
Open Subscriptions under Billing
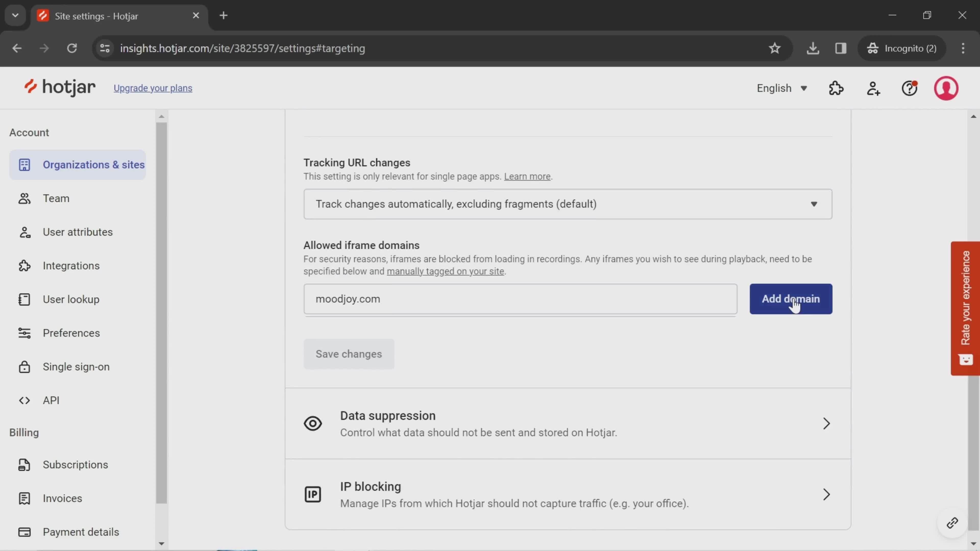pyautogui.click(x=78, y=465)
